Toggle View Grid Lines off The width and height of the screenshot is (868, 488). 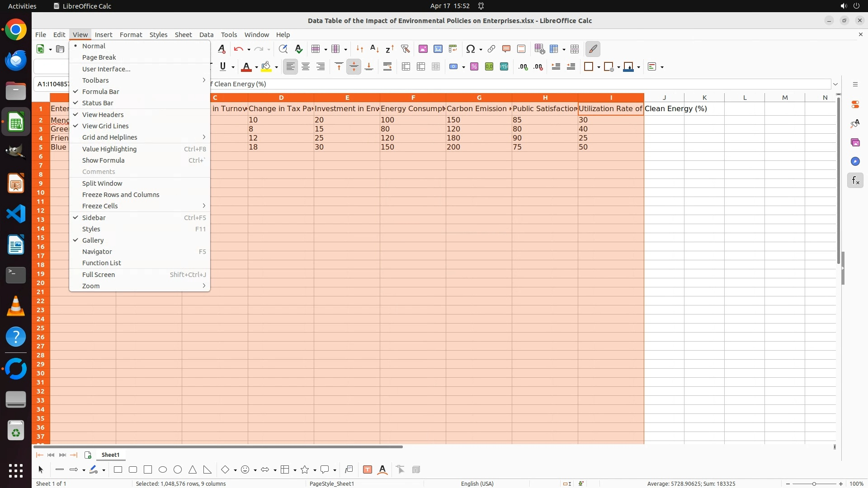coord(105,126)
